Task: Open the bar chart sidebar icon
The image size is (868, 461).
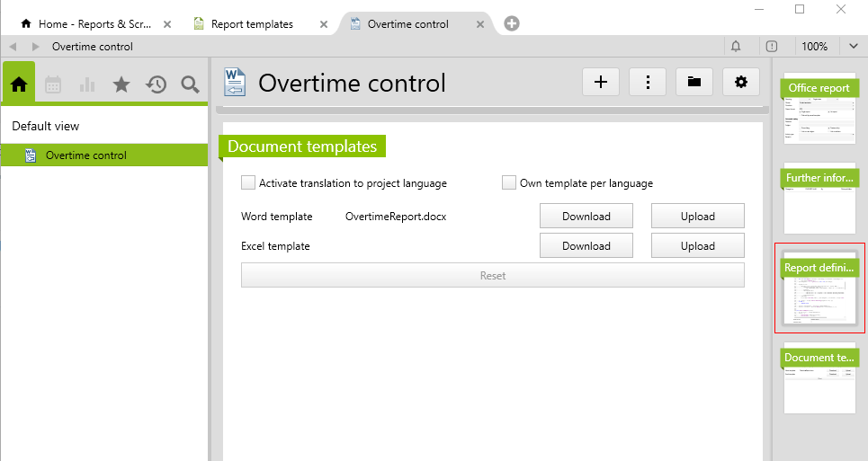Action: [87, 84]
